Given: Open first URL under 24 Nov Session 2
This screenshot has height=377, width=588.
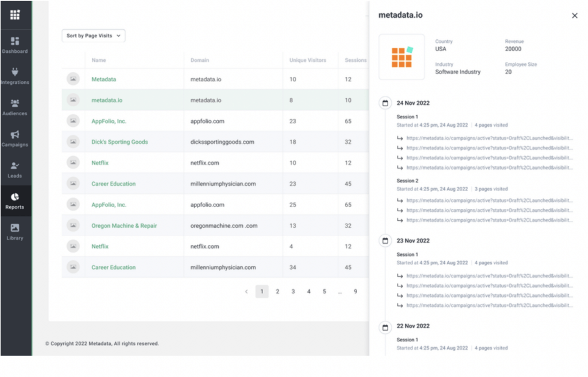Looking at the screenshot, I should point(489,200).
